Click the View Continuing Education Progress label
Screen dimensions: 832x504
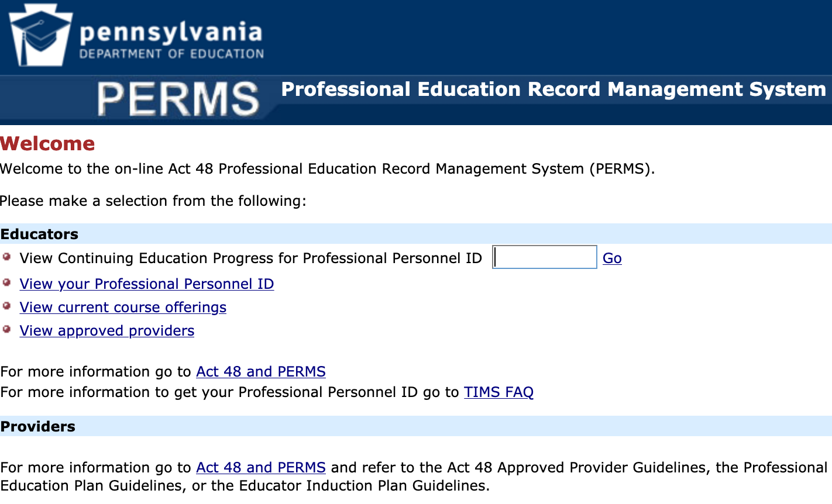pos(250,258)
